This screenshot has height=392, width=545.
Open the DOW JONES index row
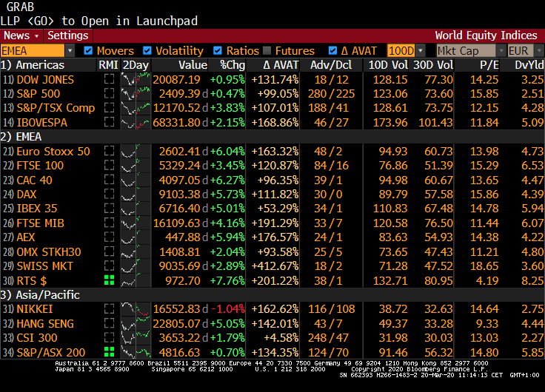[x=272, y=80]
